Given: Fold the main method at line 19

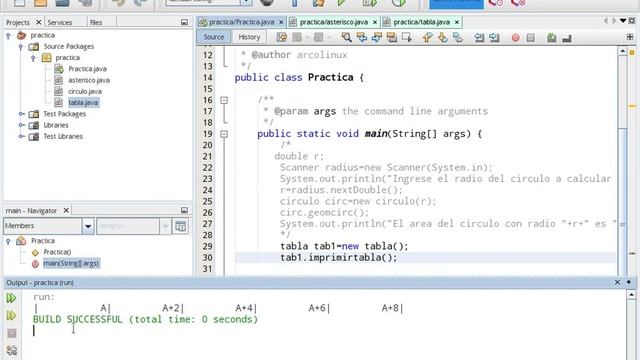Looking at the screenshot, I should coord(224,134).
